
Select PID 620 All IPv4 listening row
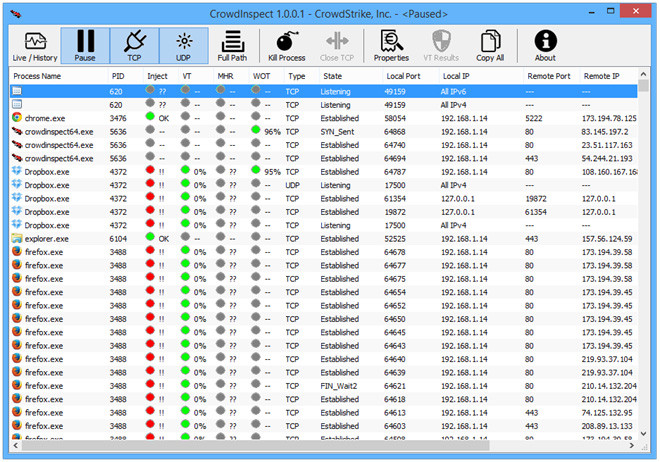323,105
